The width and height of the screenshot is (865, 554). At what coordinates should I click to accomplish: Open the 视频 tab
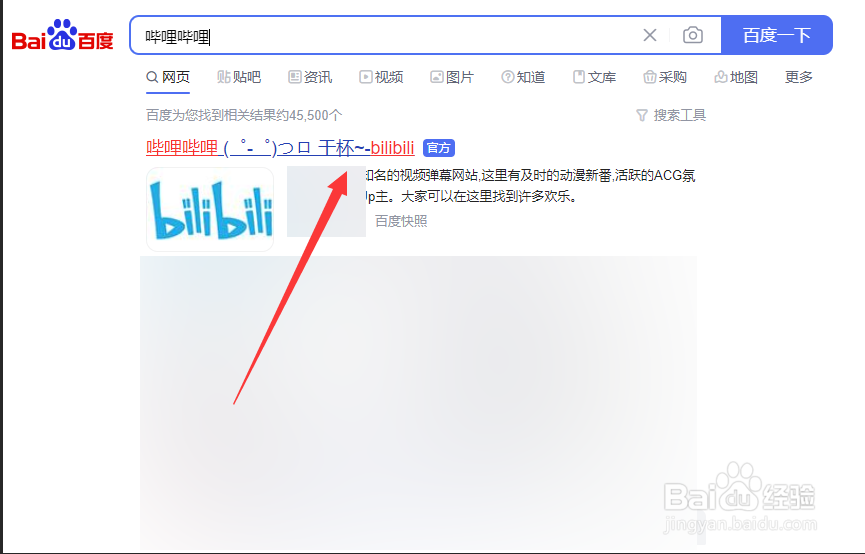pyautogui.click(x=381, y=77)
